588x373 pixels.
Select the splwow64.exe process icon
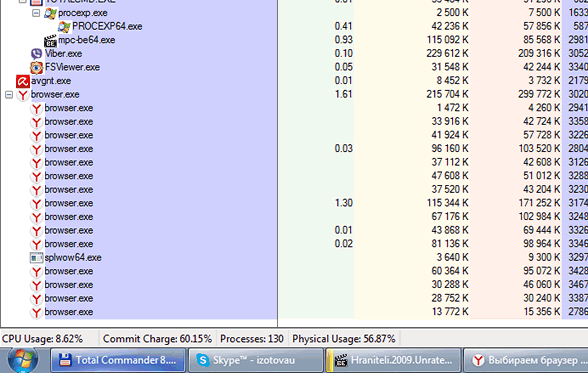pyautogui.click(x=36, y=258)
